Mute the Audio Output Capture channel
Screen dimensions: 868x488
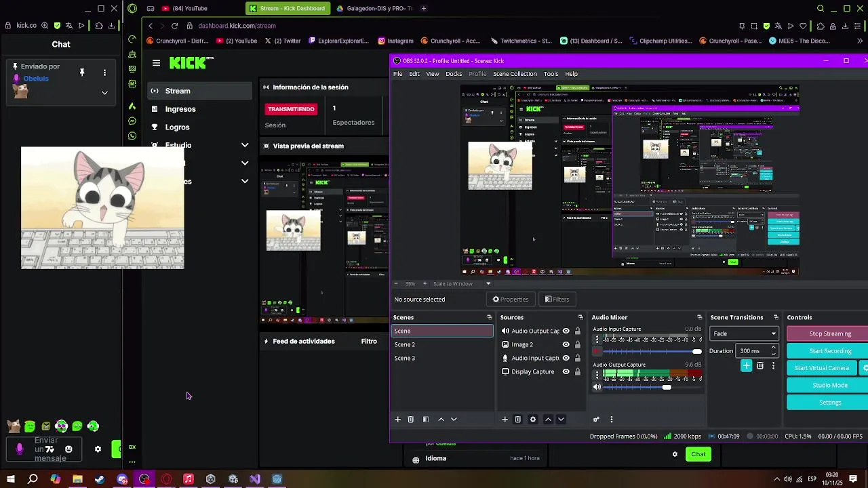pos(597,387)
